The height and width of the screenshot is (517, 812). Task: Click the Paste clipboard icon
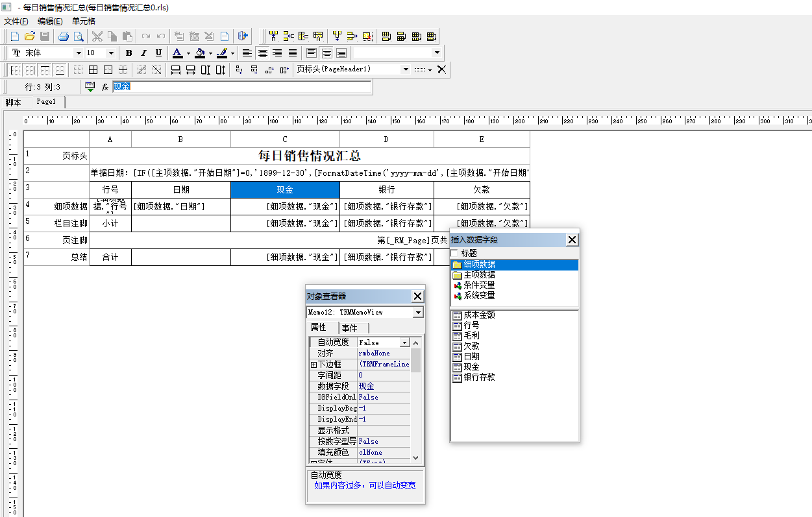(x=127, y=36)
